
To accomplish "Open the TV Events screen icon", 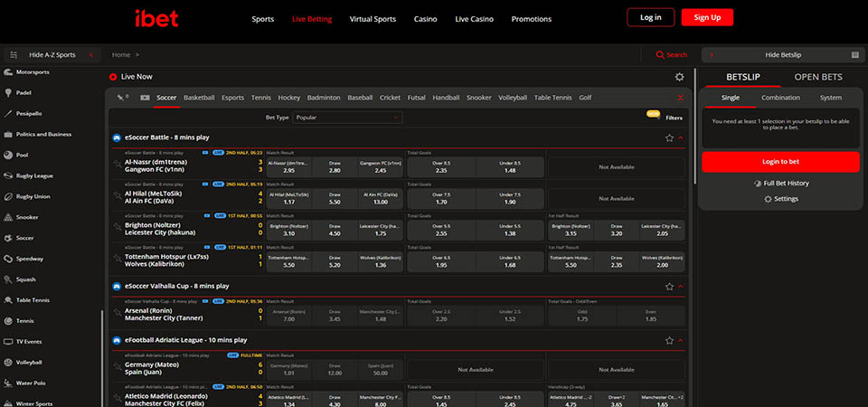I will tap(8, 342).
